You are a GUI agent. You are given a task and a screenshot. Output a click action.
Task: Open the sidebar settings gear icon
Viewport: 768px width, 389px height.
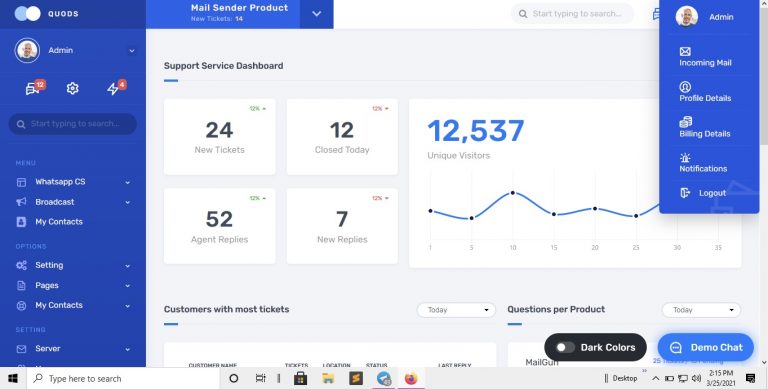tap(72, 88)
